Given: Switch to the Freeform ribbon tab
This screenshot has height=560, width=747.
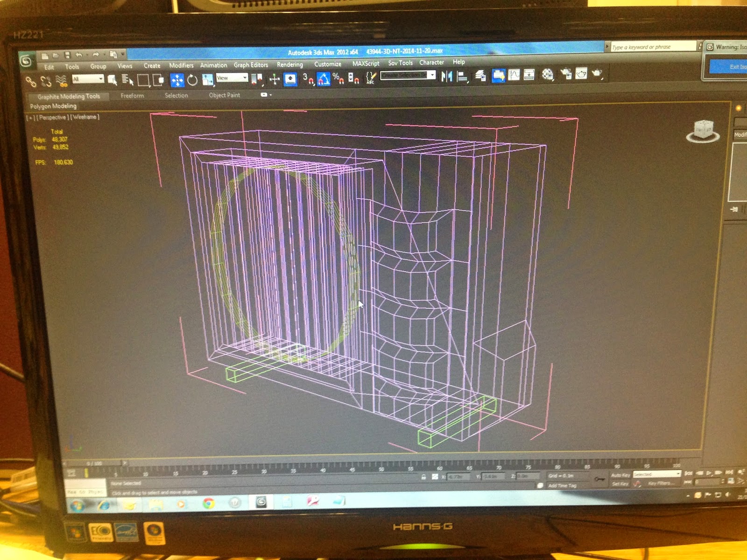Looking at the screenshot, I should [x=132, y=96].
